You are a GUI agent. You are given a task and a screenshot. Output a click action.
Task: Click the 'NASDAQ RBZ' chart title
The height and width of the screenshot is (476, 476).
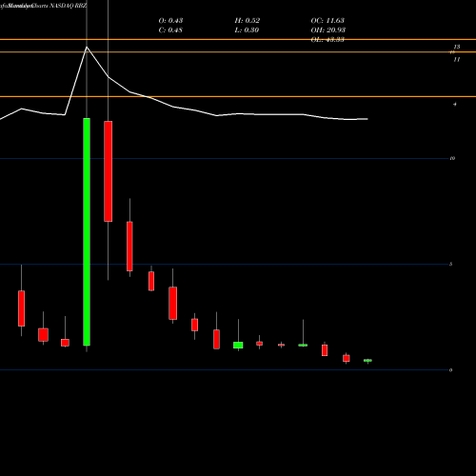(x=69, y=6)
